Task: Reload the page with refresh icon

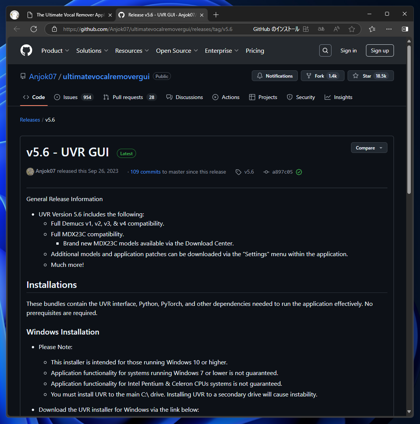Action: 34,29
